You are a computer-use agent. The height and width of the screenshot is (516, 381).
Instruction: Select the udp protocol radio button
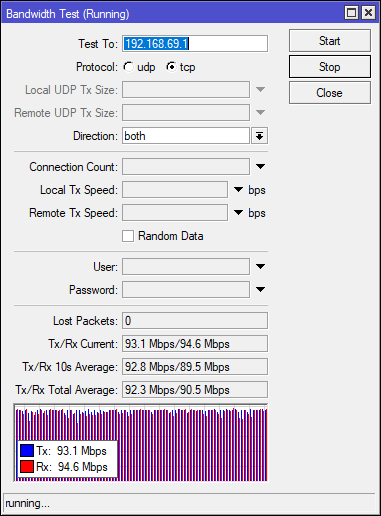[x=128, y=67]
